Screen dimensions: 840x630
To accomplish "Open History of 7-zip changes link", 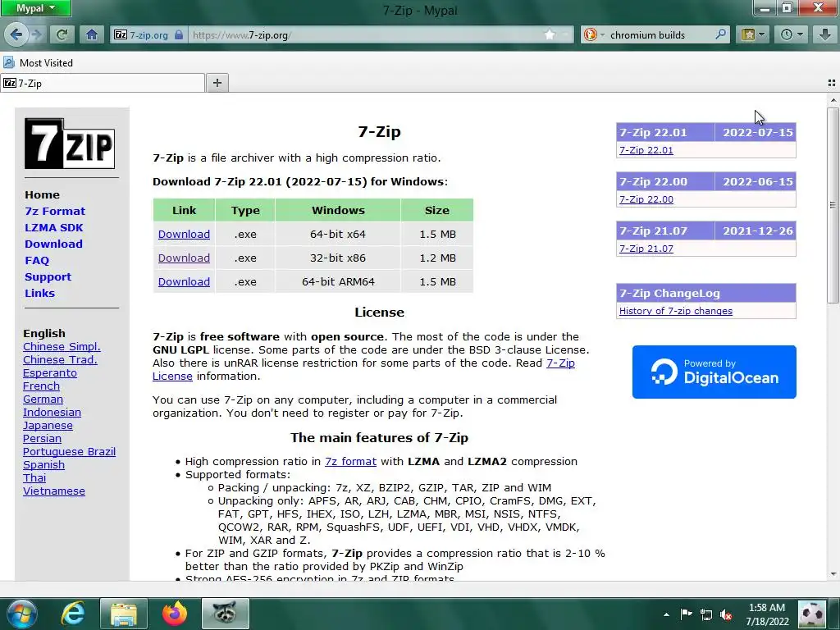I will pos(676,311).
